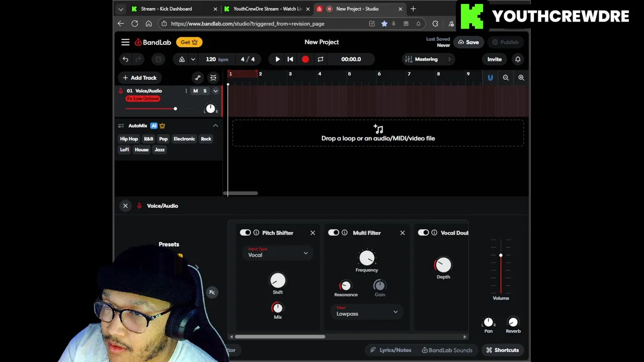Expand the Voice/Audio track chevron

point(215,91)
